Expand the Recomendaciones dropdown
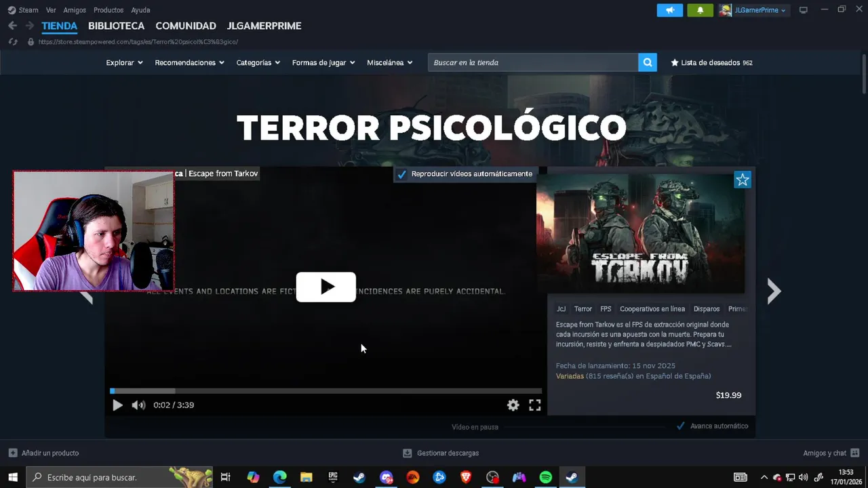 (189, 62)
